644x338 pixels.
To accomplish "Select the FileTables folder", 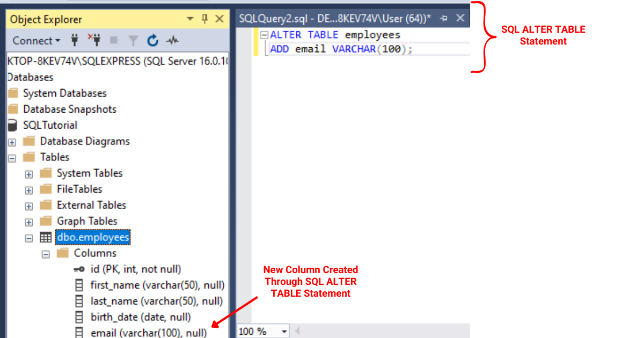I will click(x=79, y=189).
